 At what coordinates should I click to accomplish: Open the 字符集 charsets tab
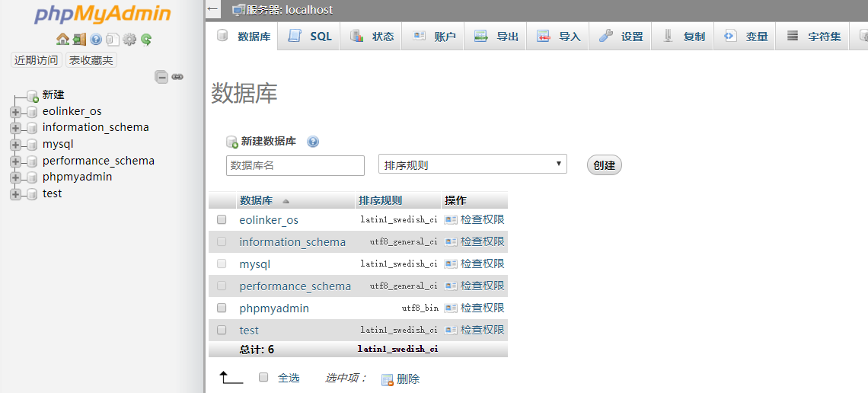click(812, 37)
